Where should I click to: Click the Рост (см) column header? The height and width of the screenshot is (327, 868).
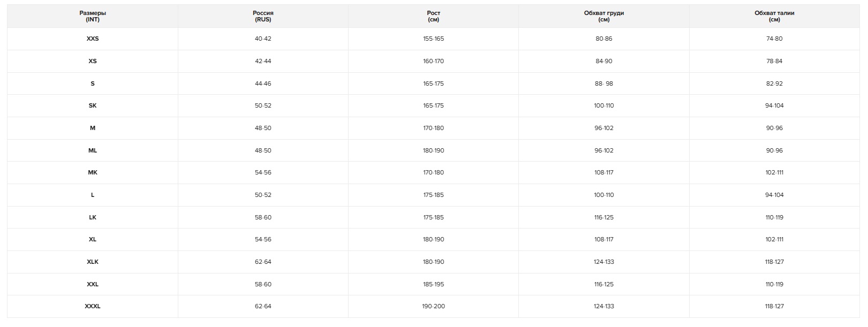tap(434, 16)
